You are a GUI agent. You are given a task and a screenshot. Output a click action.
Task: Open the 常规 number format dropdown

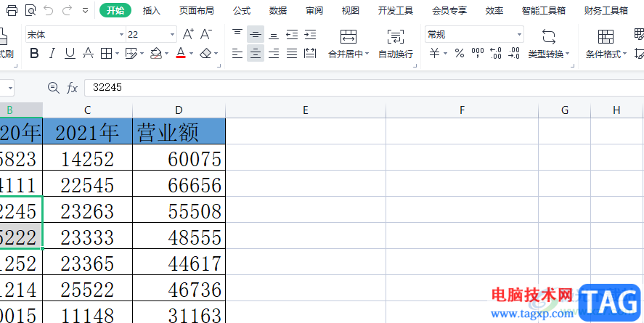tap(520, 34)
